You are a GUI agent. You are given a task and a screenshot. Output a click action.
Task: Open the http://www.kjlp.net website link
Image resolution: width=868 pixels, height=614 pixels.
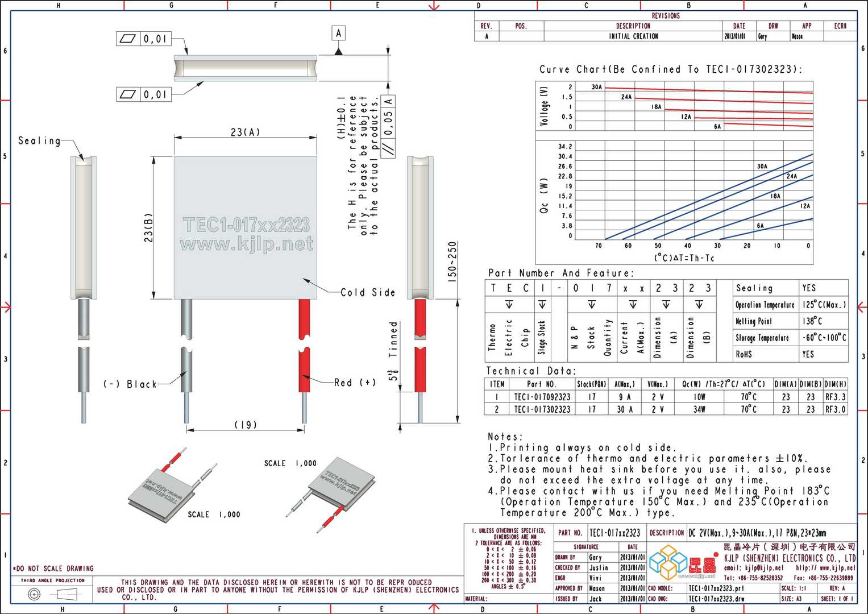[825, 568]
